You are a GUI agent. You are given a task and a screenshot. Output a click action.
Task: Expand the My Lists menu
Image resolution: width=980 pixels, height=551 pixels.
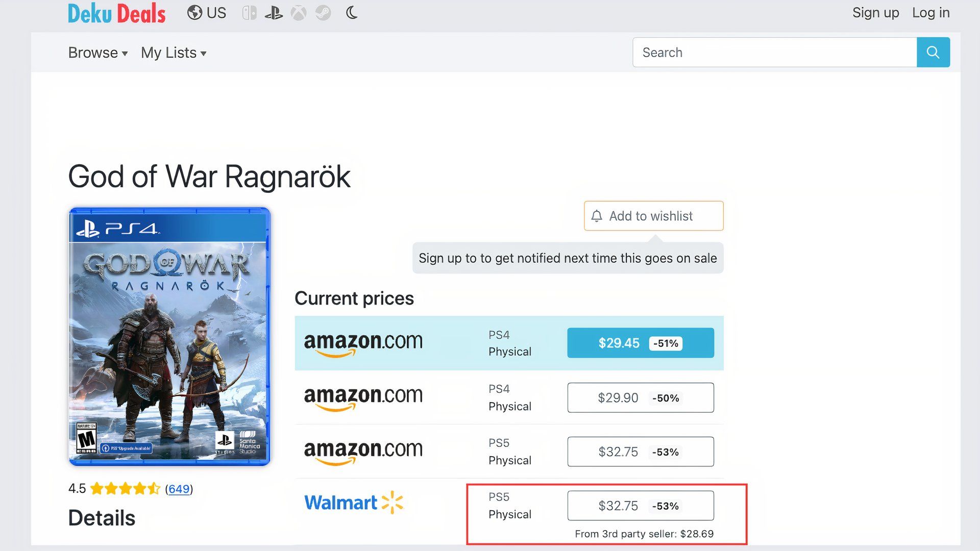(x=174, y=53)
